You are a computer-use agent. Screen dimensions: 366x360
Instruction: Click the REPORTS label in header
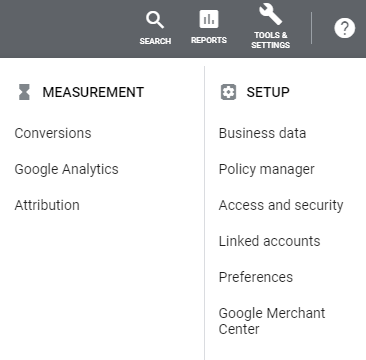click(x=209, y=40)
